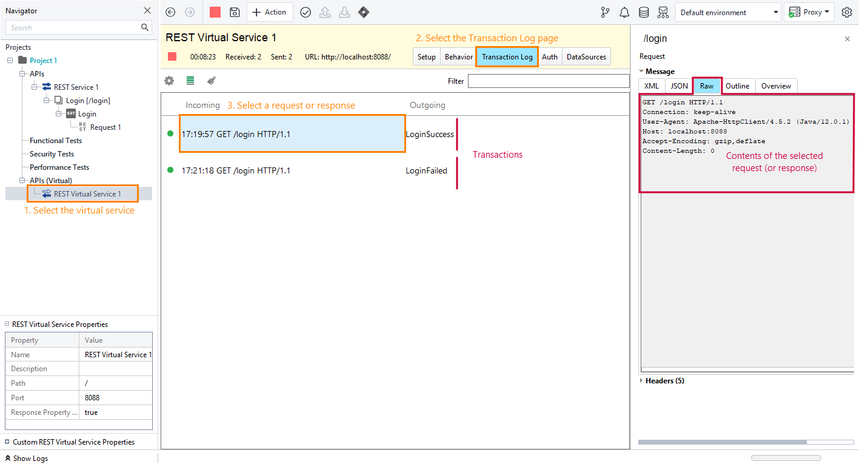Image resolution: width=868 pixels, height=464 pixels.
Task: Show Logs at the bottom left
Action: tap(27, 459)
